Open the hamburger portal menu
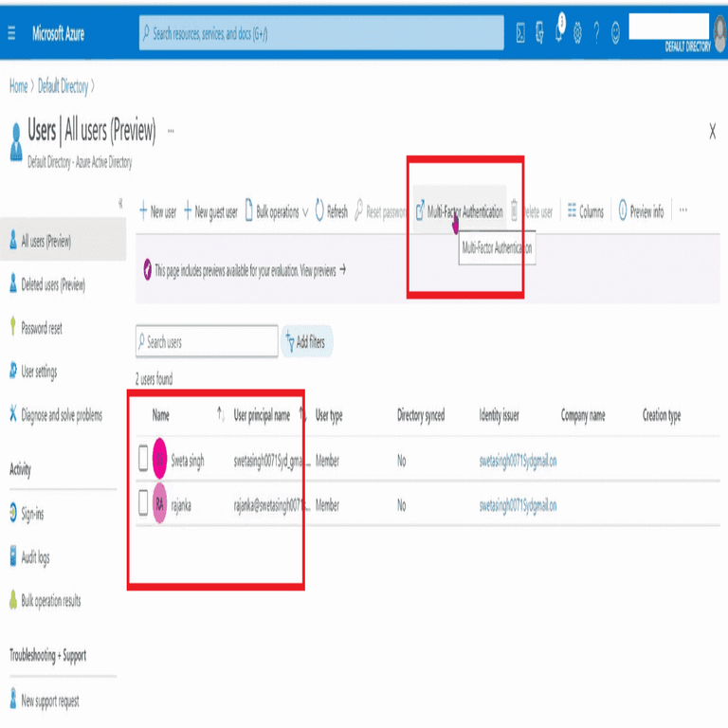The image size is (728, 728). point(11,33)
